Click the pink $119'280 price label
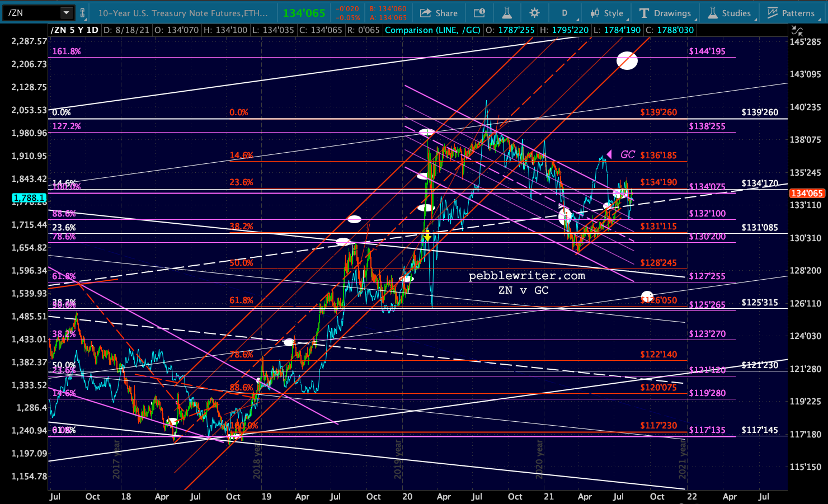 (x=707, y=393)
